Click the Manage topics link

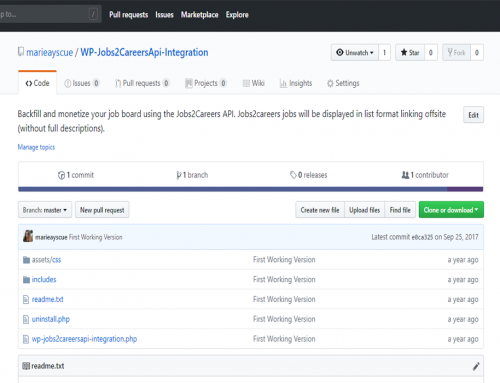click(x=36, y=147)
